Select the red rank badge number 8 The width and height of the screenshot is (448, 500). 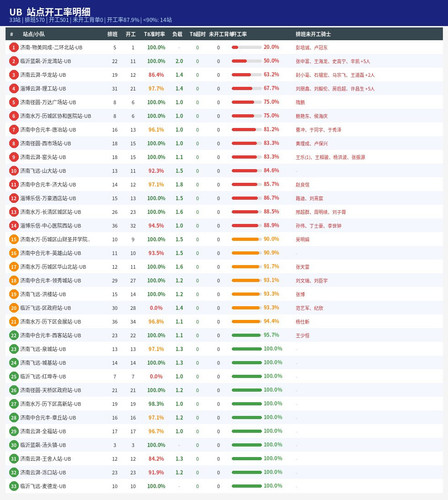pos(14,143)
